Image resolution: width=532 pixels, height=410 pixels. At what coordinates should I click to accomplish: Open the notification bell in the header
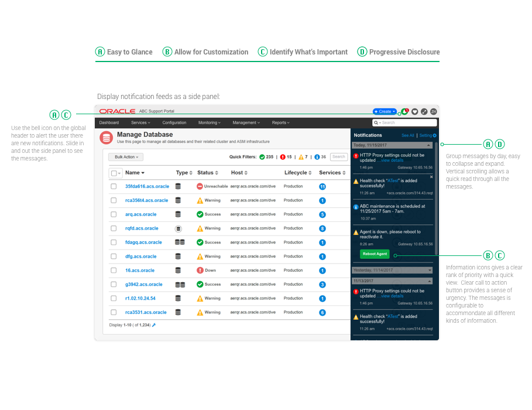[x=404, y=111]
